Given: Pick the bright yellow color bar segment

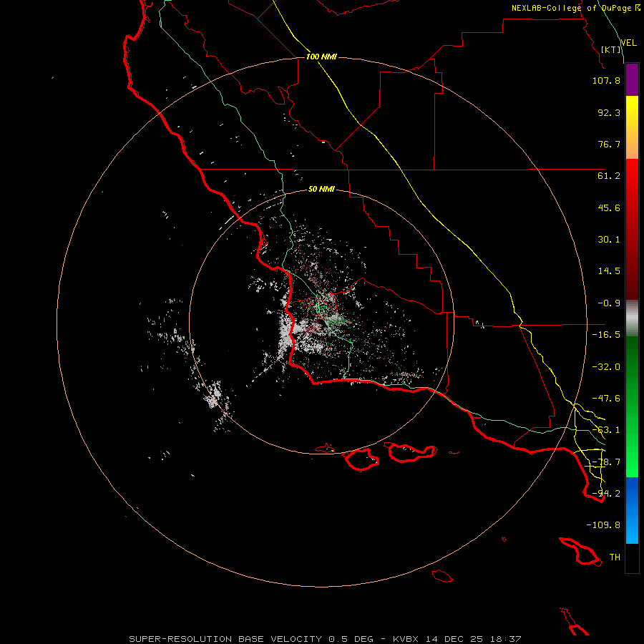Looking at the screenshot, I should [x=632, y=107].
